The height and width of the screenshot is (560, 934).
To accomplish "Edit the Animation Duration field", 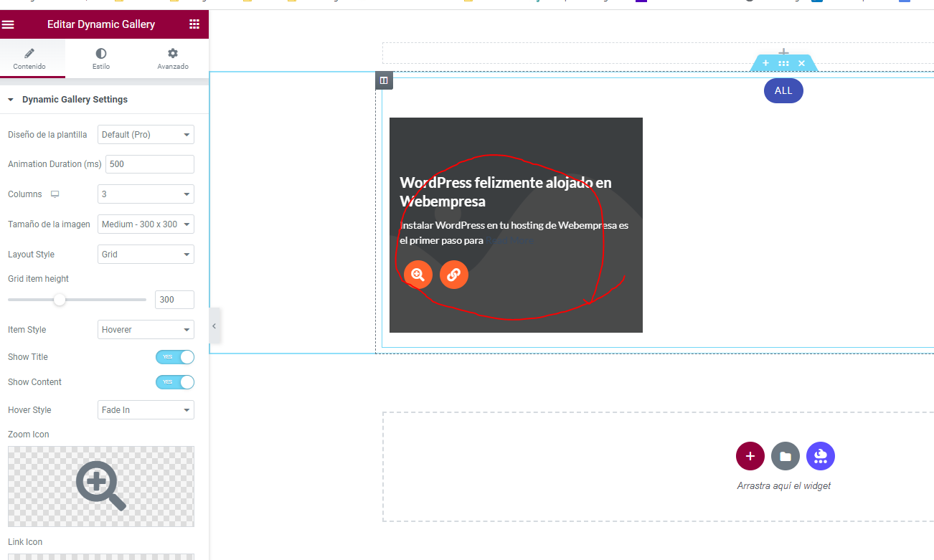I will pos(150,164).
